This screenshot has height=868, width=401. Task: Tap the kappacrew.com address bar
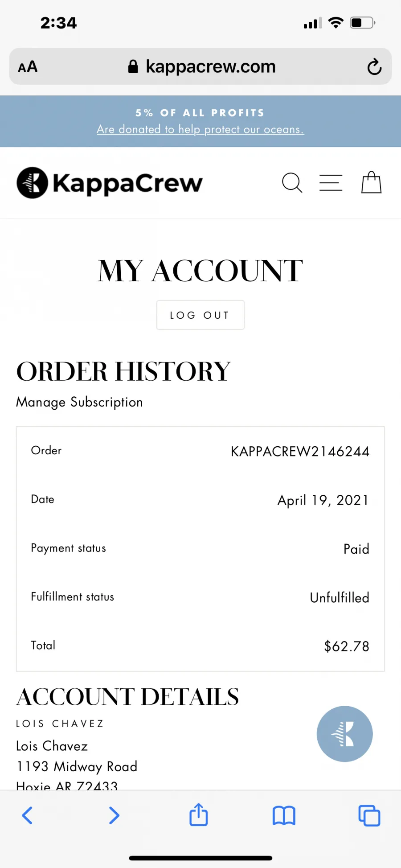(200, 66)
